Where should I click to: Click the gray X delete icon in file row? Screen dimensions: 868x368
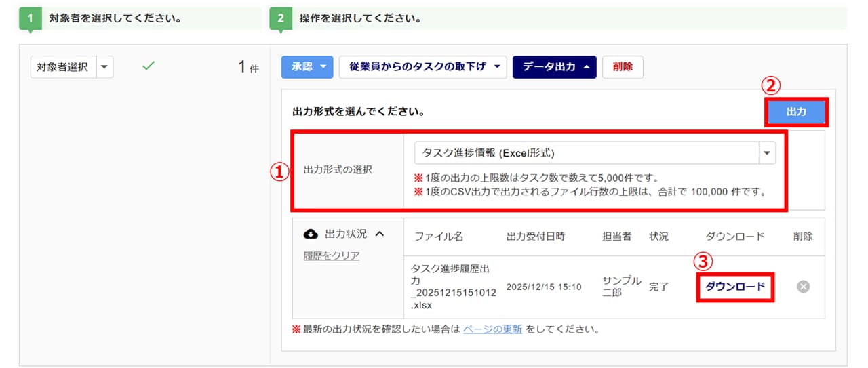[x=803, y=287]
